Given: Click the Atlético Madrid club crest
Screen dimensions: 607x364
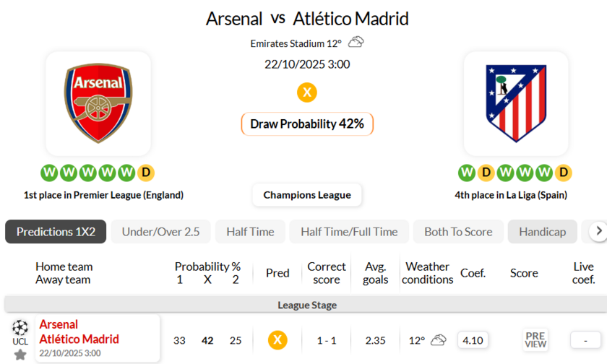Looking at the screenshot, I should (516, 103).
